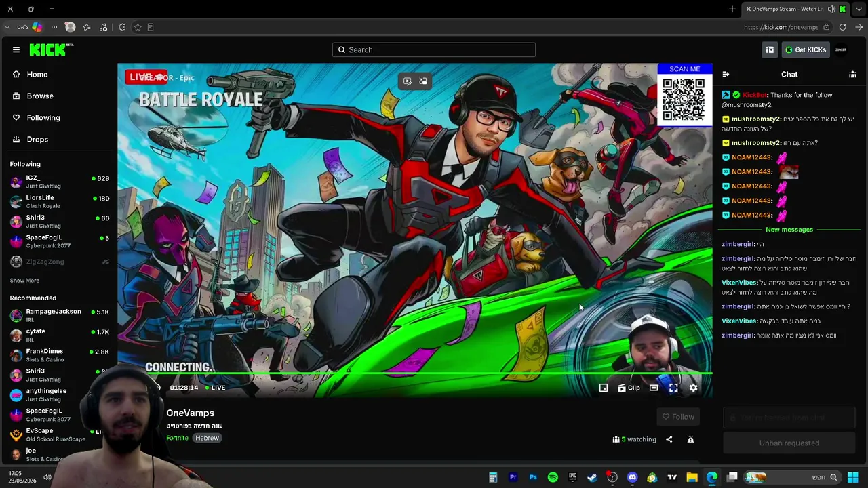Open browser favorites list icon
868x488 pixels.
pos(87,27)
